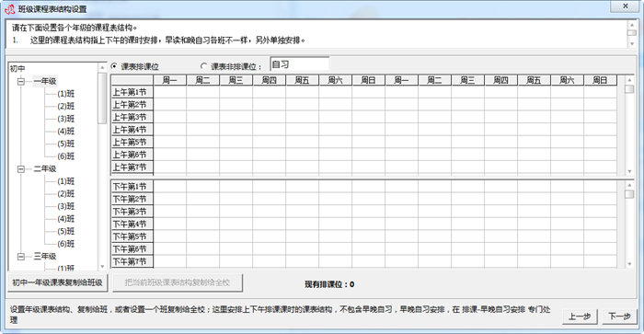Select (1)班 under 二年级
The width and height of the screenshot is (644, 334).
tap(65, 181)
